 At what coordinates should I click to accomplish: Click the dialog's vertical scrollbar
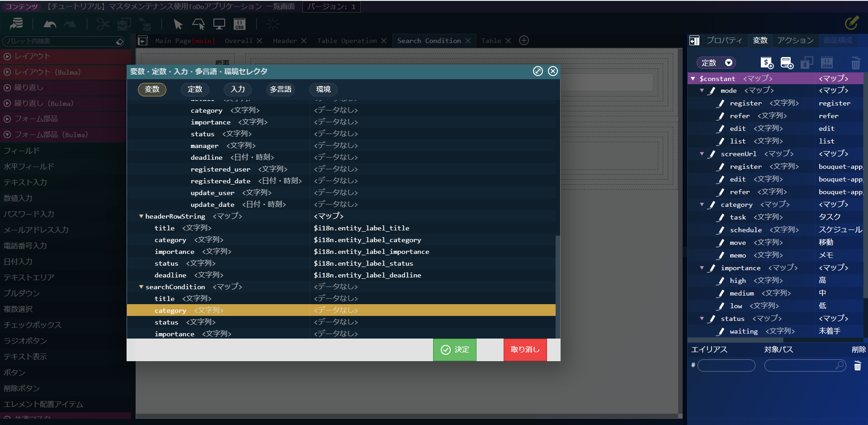pos(558,287)
